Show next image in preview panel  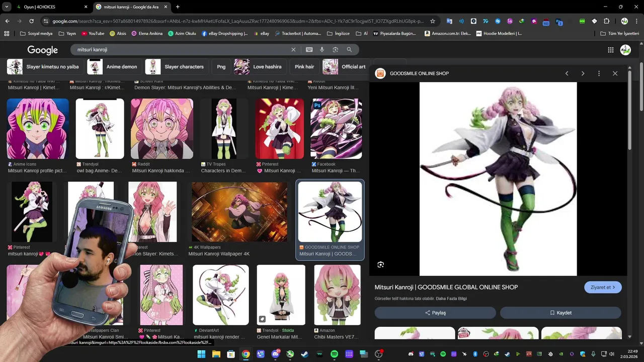[583, 73]
